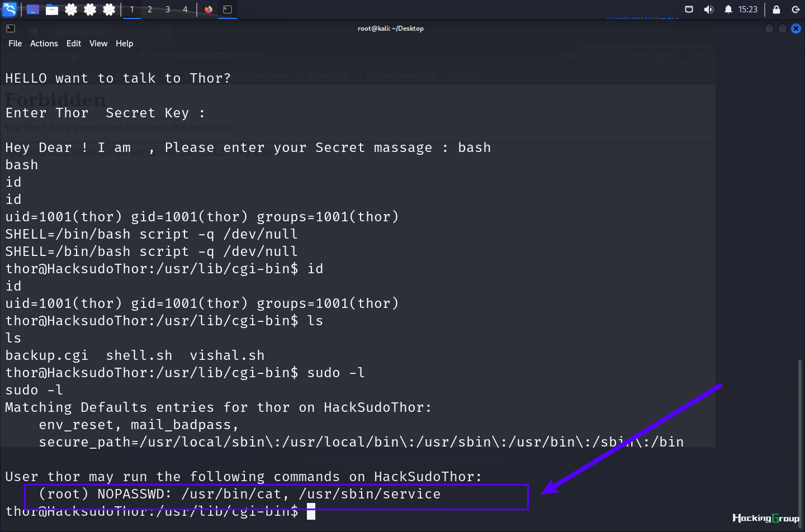
Task: Open the file manager panel icon
Action: click(52, 9)
